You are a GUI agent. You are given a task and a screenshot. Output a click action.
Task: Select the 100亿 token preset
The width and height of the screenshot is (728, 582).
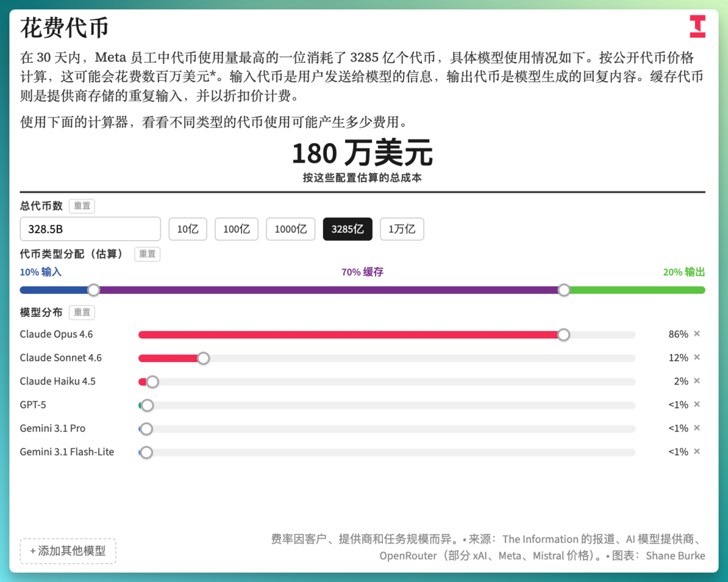click(x=237, y=229)
